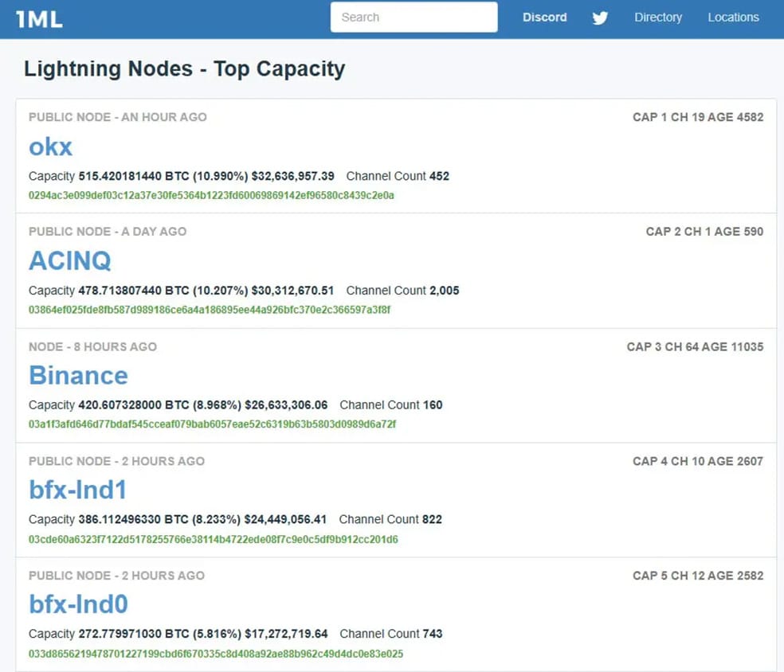784x672 pixels.
Task: Focus the Search input field
Action: pos(414,17)
